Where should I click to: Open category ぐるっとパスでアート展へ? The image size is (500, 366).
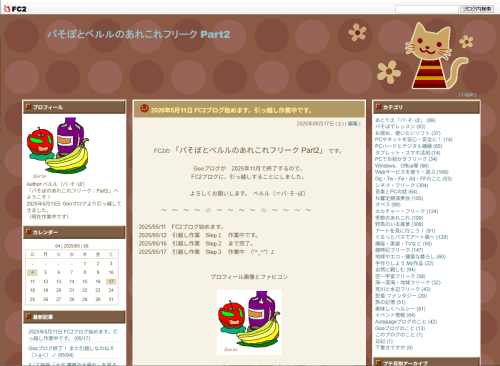(x=411, y=237)
